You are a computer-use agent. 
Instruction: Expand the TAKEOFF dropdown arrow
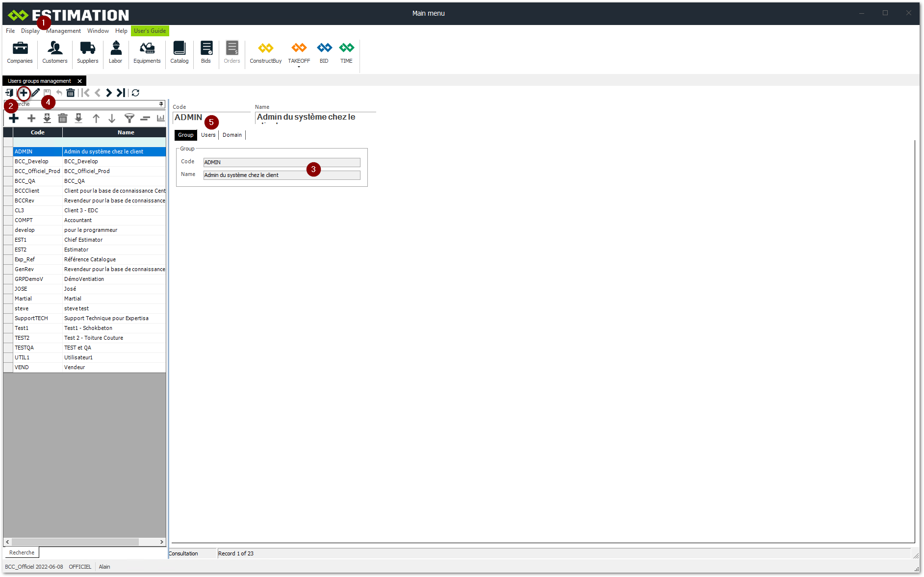[x=299, y=67]
